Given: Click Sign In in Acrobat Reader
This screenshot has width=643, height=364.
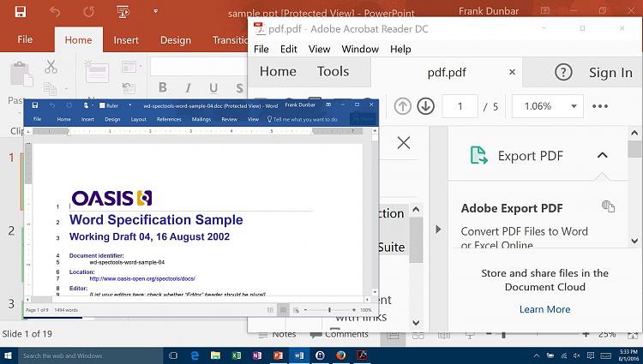Looking at the screenshot, I should [610, 73].
